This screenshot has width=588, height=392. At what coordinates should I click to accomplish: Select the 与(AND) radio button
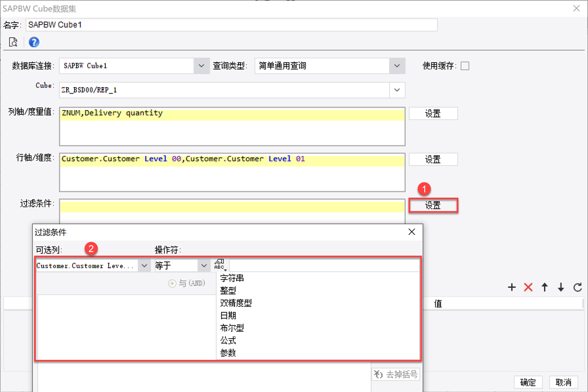click(172, 283)
